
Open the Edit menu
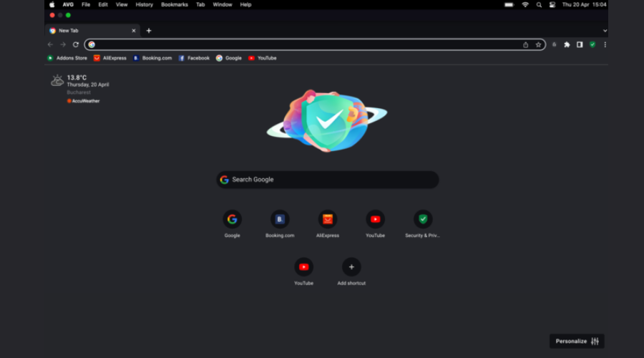coord(102,4)
